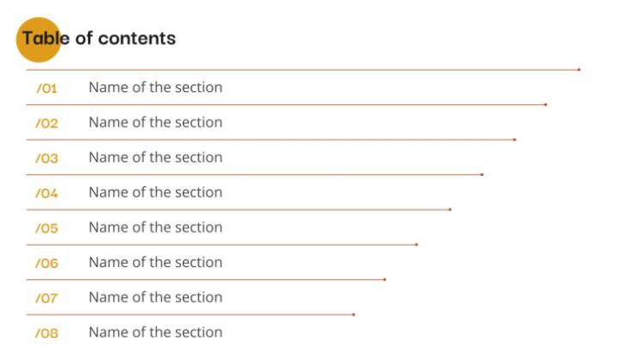This screenshot has width=644, height=362.
Task: Select 'Name of the section' text beside /02
Action: [156, 122]
